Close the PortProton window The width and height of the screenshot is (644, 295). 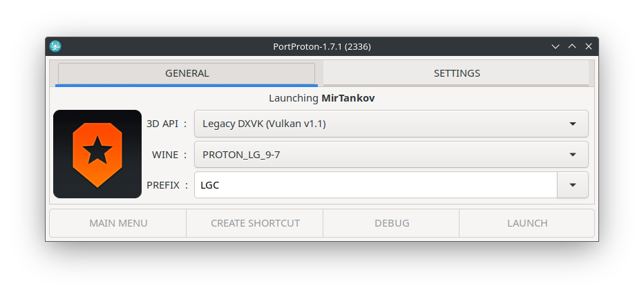coord(589,46)
